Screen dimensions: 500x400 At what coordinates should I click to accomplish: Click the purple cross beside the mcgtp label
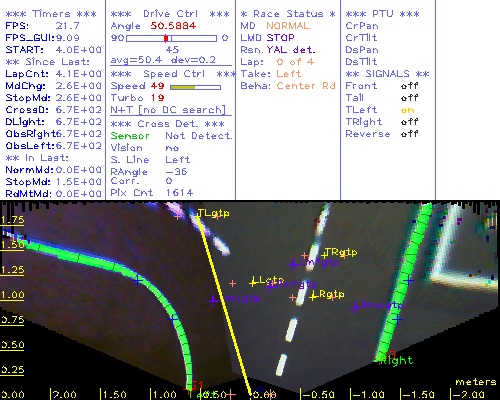pos(213,301)
